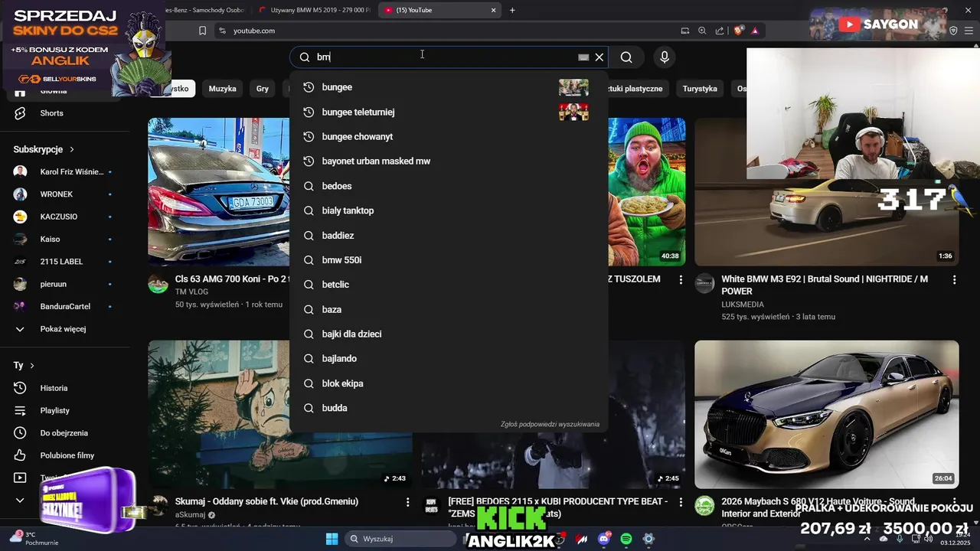980x551 pixels.
Task: Open the bungee suggestion thumbnail image
Action: pos(573,87)
